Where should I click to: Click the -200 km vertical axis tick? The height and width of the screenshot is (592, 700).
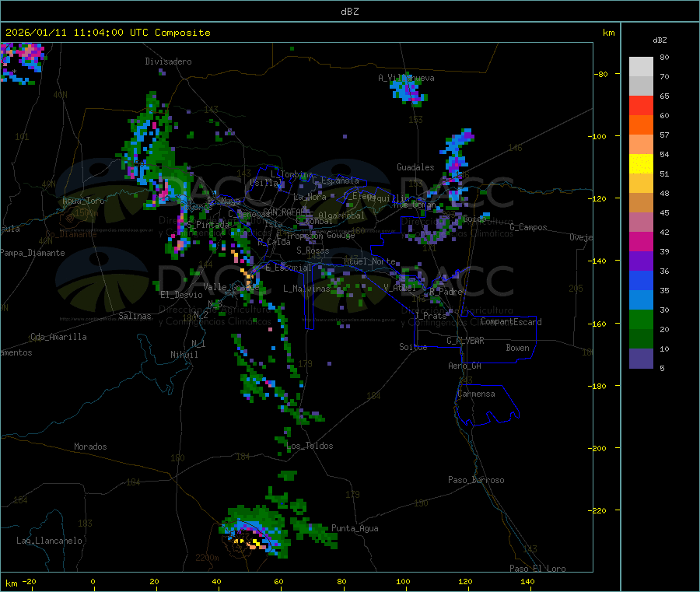[x=597, y=448]
